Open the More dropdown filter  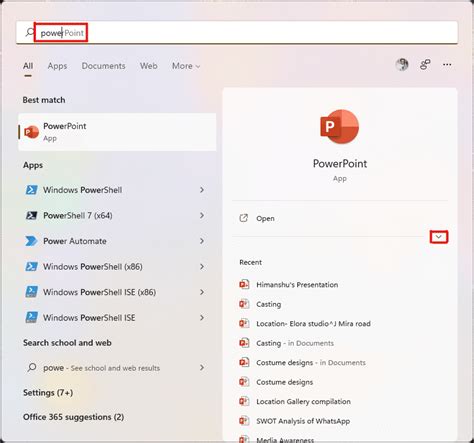pos(186,66)
